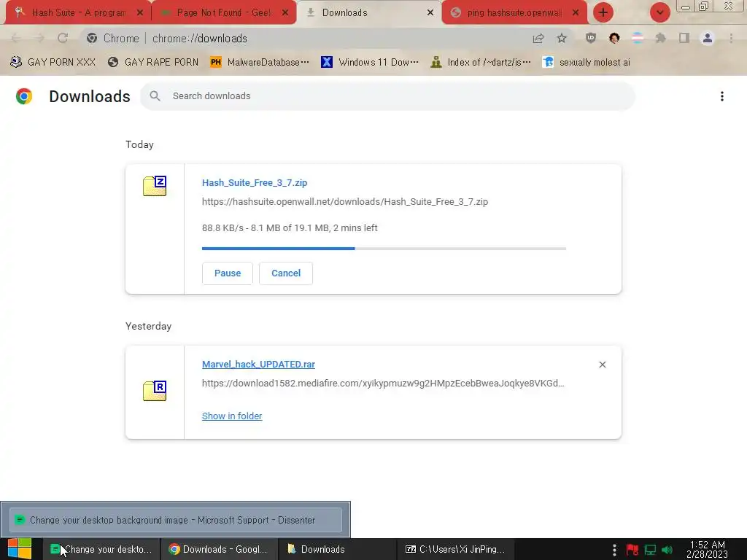This screenshot has height=560, width=747.
Task: Close the Downloads tab
Action: tap(430, 13)
